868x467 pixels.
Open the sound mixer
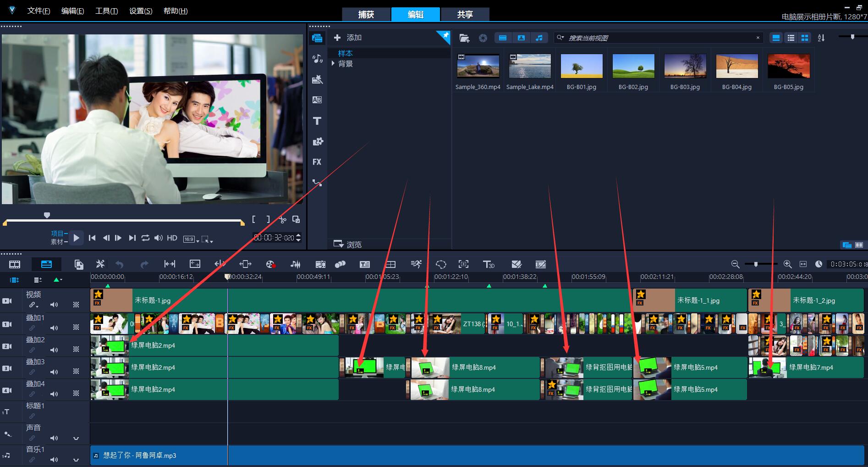(x=296, y=264)
